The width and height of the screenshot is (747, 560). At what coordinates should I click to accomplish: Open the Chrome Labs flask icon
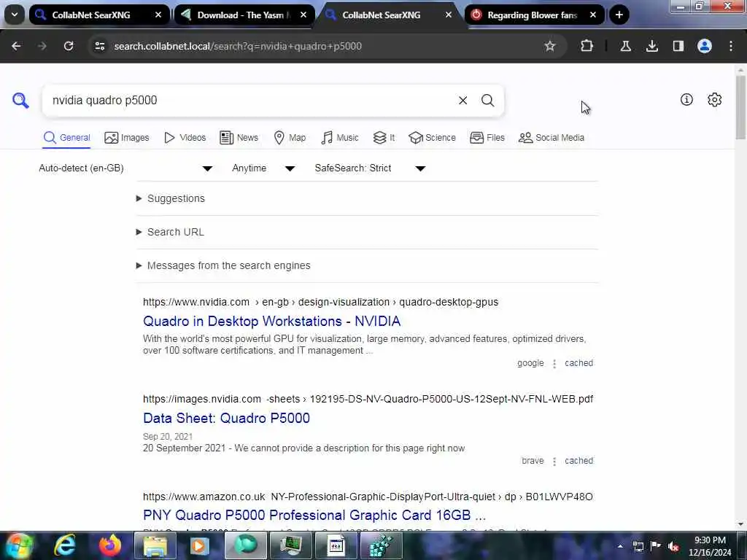tap(625, 46)
